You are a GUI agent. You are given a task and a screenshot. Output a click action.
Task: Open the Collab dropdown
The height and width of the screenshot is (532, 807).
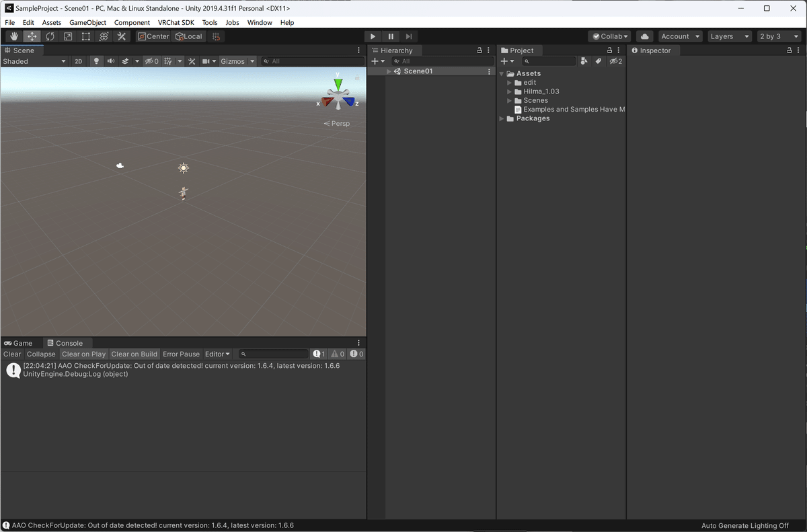tap(610, 36)
